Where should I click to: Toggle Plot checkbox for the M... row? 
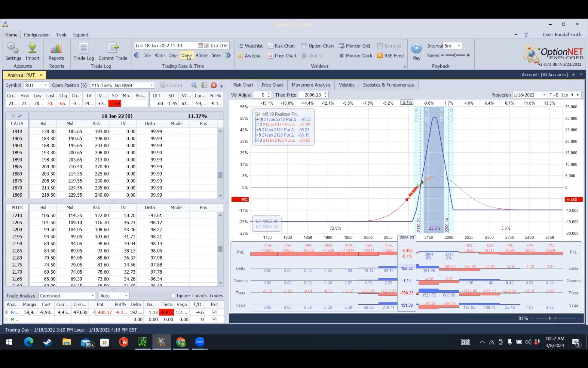pyautogui.click(x=214, y=319)
